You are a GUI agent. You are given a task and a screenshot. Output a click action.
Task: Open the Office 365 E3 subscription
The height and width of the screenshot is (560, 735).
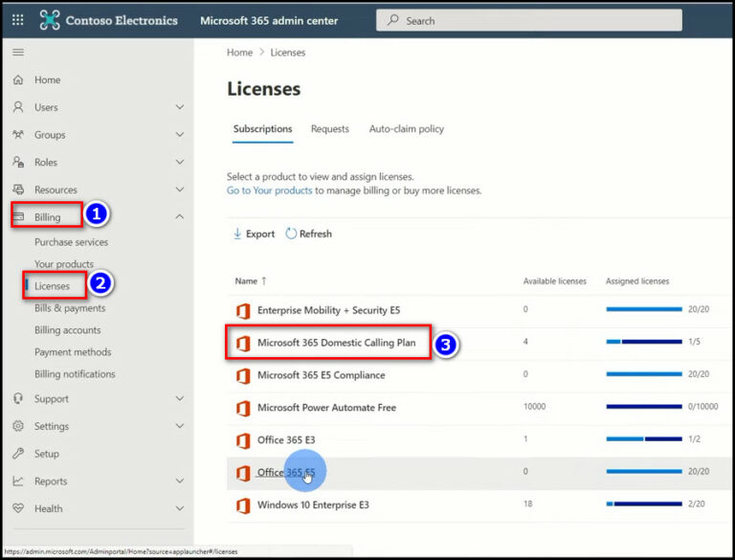pyautogui.click(x=286, y=440)
